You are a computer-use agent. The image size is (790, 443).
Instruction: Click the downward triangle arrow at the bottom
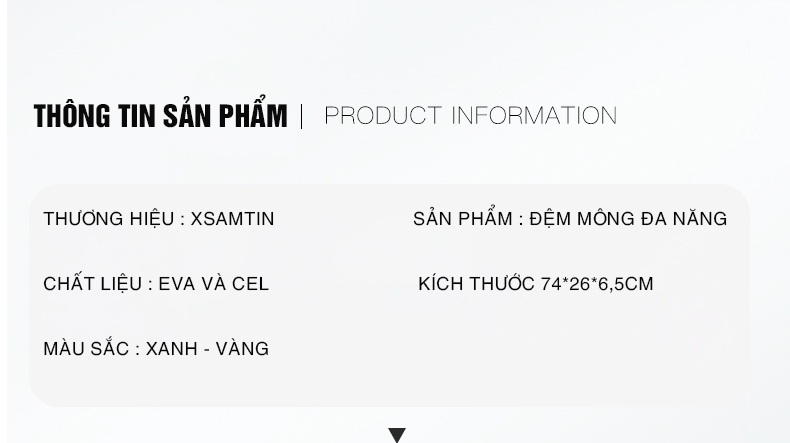pyautogui.click(x=397, y=435)
